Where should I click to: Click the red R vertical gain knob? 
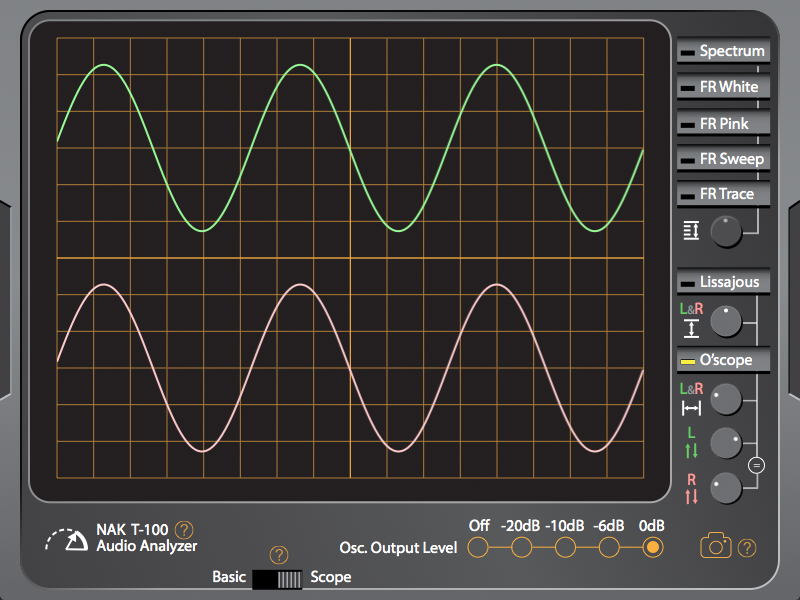[726, 488]
